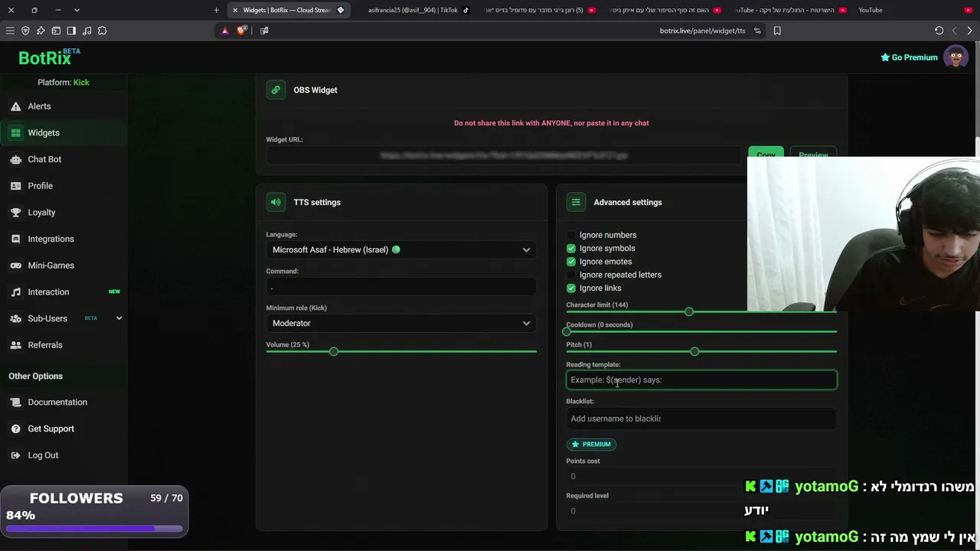Click the Interaction music note icon
The height and width of the screenshot is (551, 980).
point(15,292)
